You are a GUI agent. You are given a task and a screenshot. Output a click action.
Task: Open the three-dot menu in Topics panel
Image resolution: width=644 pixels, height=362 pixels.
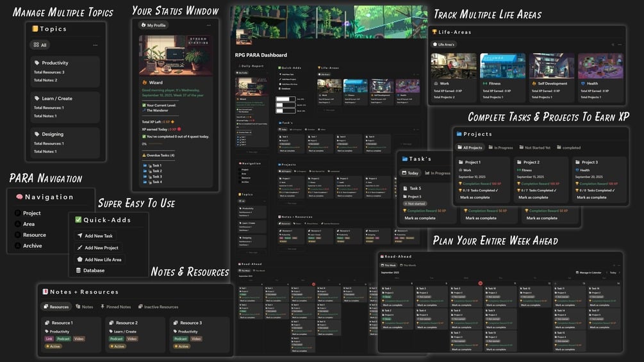[95, 45]
